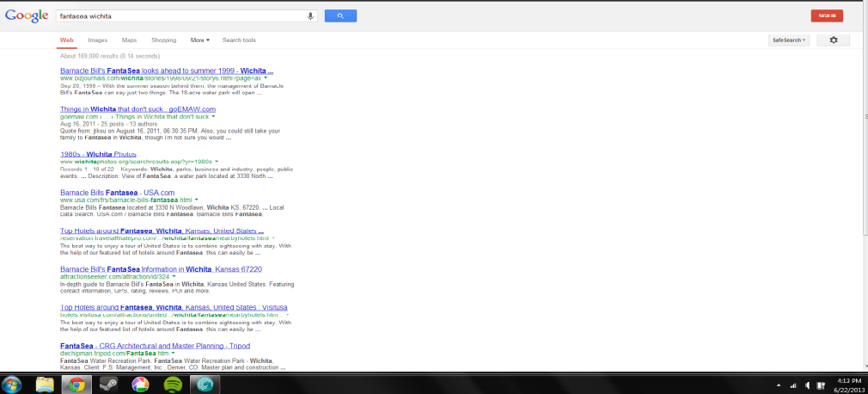Switch to the Maps tab

pyautogui.click(x=129, y=40)
